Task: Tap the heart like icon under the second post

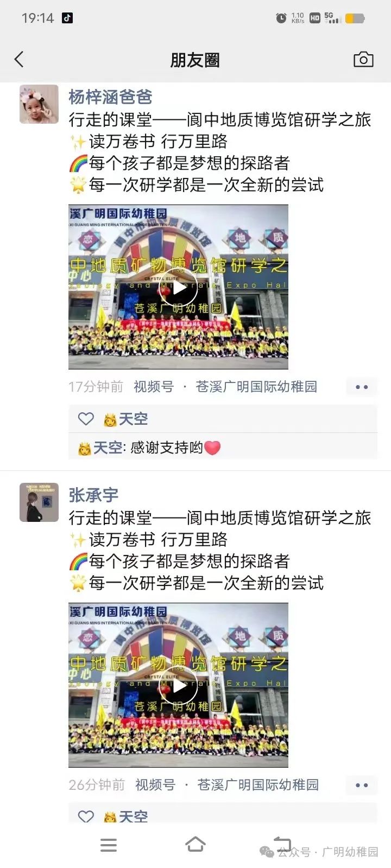Action: pos(86,816)
